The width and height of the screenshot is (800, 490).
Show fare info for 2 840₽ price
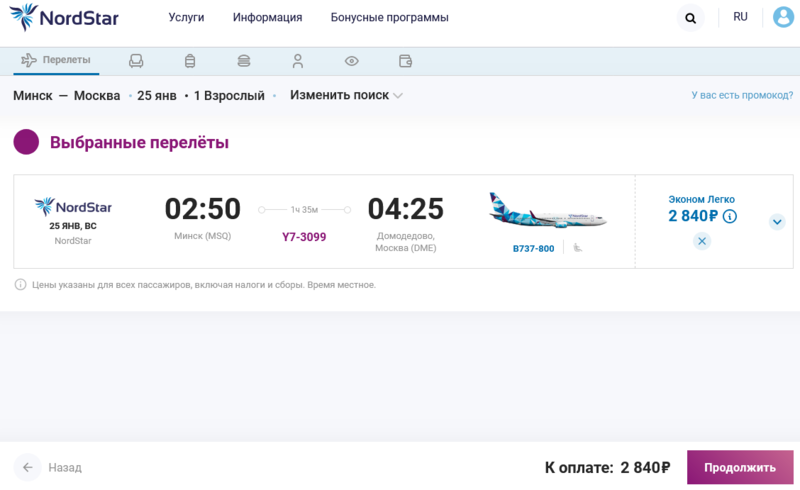coord(730,216)
